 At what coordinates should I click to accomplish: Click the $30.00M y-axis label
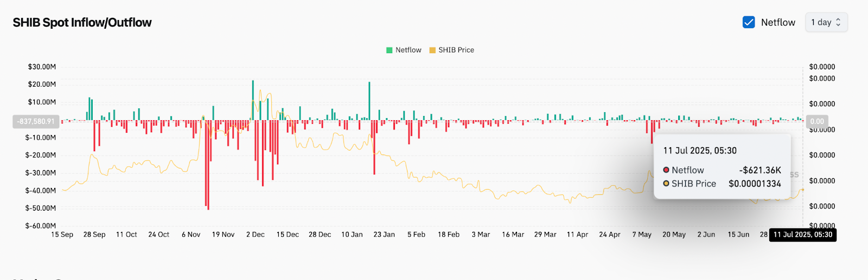pyautogui.click(x=42, y=67)
